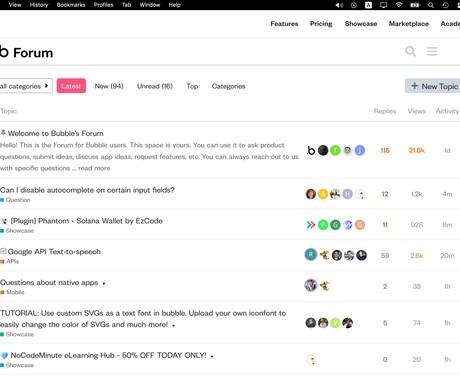Click the Wi-Fi icon in menu bar
Viewport: 460px width, 380px height.
(399, 5)
